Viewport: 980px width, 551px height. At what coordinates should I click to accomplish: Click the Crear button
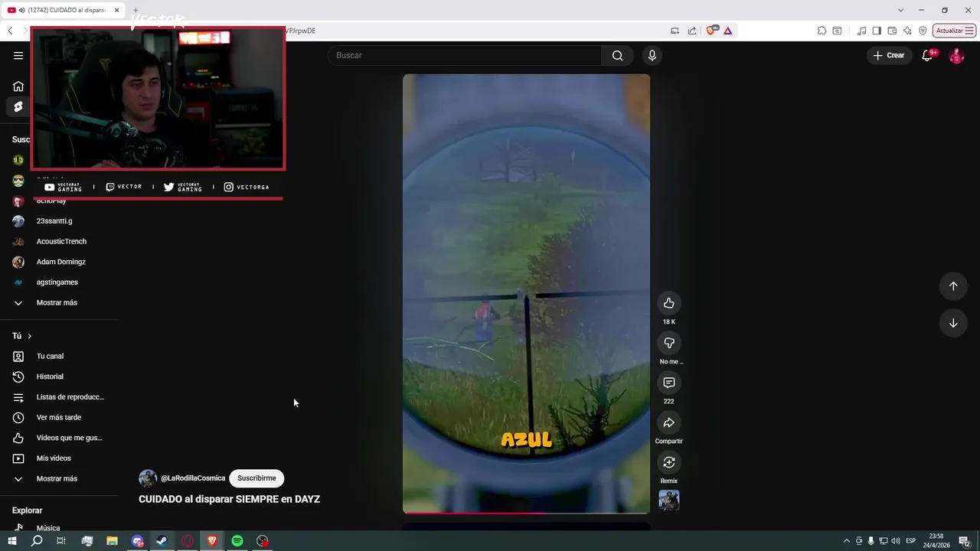[889, 55]
